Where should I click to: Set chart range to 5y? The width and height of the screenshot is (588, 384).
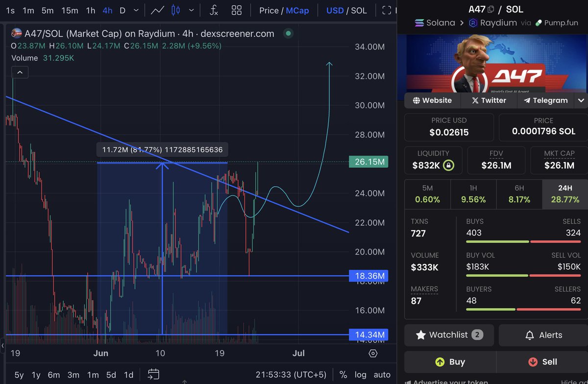(x=19, y=375)
